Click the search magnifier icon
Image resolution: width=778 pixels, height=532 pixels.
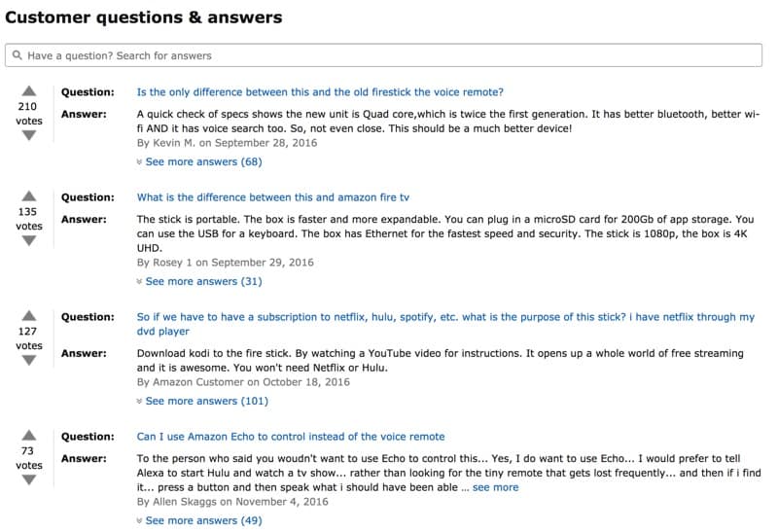[18, 55]
